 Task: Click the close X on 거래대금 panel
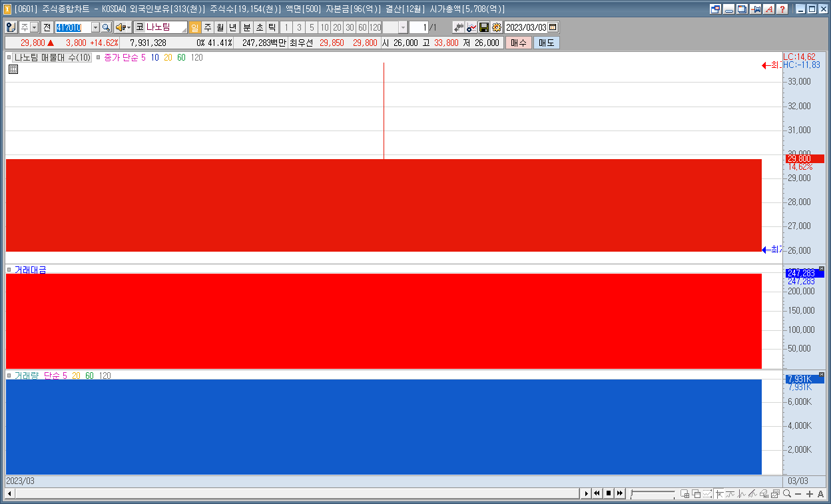coord(821,269)
